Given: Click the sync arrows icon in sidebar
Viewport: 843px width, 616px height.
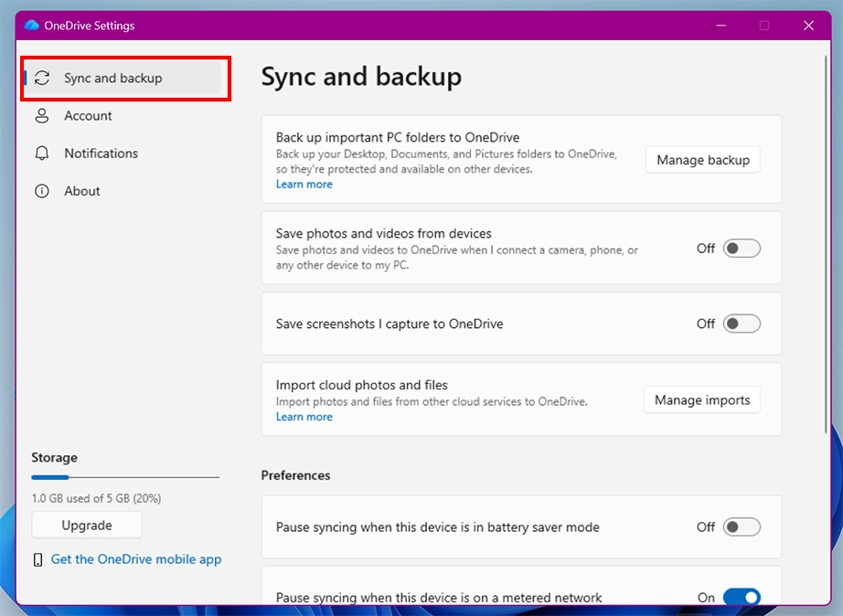Looking at the screenshot, I should click(x=42, y=78).
